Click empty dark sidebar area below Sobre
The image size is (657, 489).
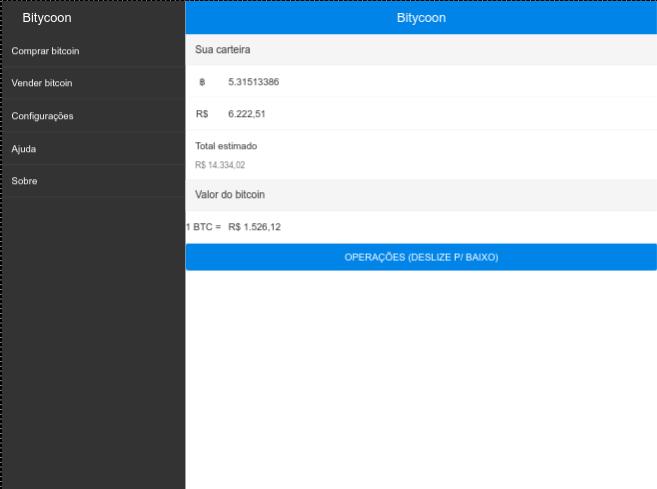pos(92,340)
